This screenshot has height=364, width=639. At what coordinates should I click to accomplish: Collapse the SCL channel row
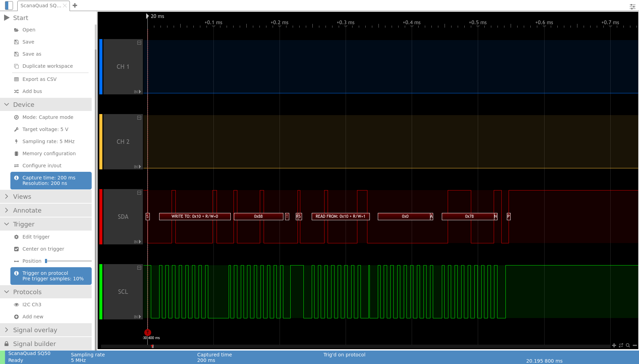[x=139, y=268]
